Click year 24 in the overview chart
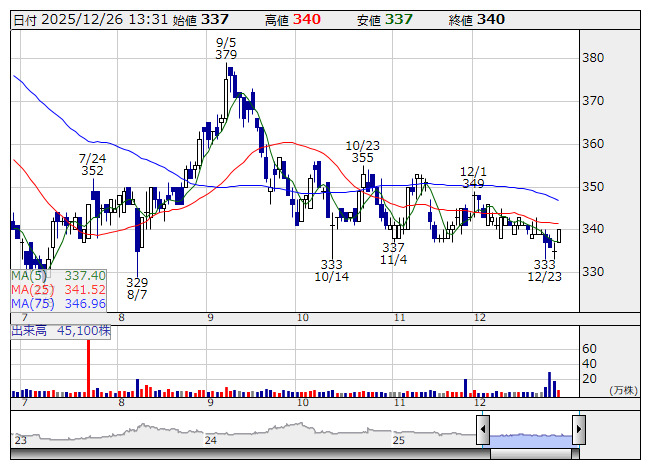The height and width of the screenshot is (470, 653). pyautogui.click(x=210, y=440)
